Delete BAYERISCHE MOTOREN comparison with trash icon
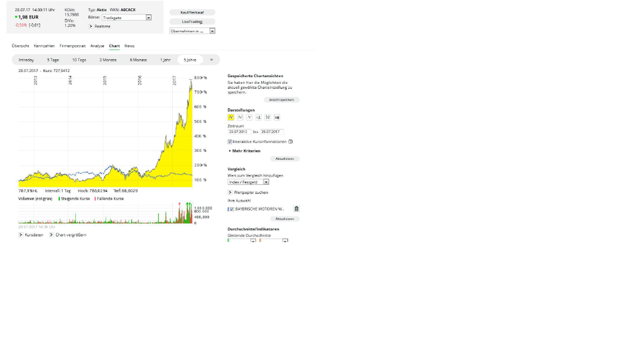Viewport: 644px width, 362px height. point(297,209)
